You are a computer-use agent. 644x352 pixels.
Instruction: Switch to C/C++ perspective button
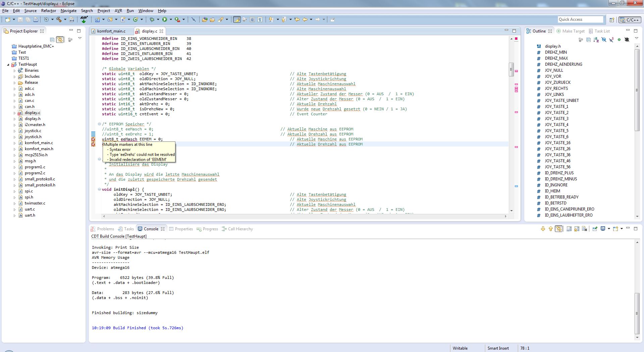tap(629, 20)
